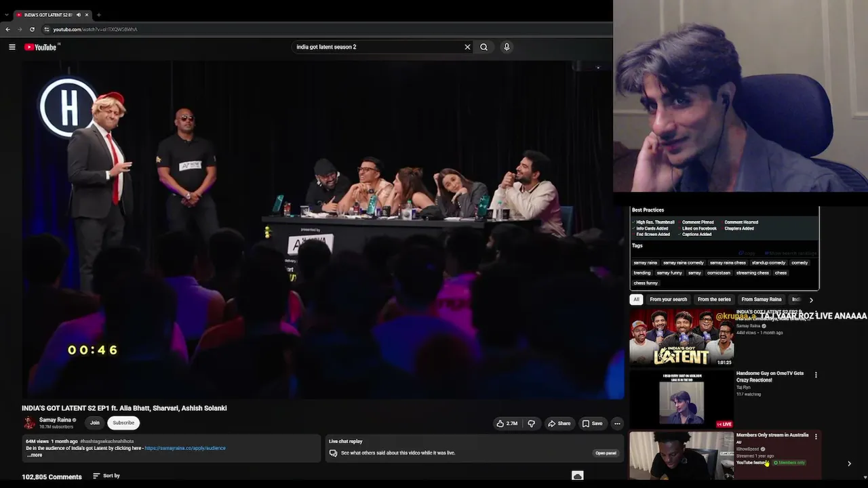Screen dimensions: 868x488
Task: Select the All filter chip
Action: tap(636, 300)
